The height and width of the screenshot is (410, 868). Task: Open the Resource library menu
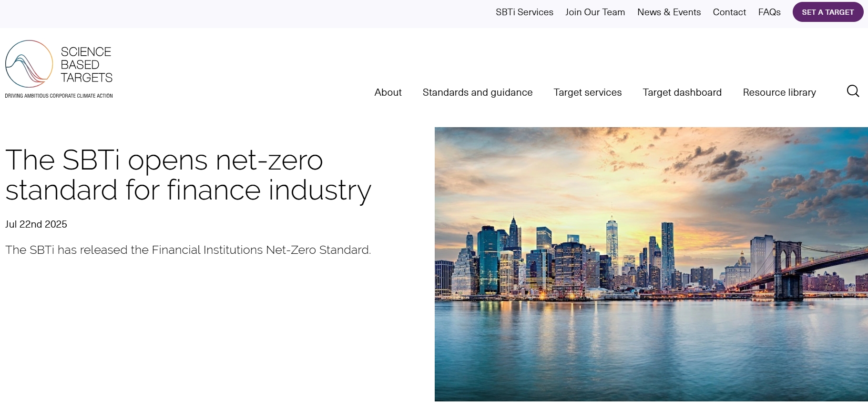pos(779,92)
